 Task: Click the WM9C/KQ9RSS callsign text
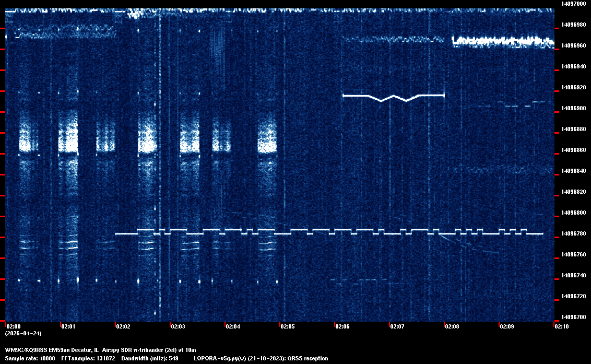click(26, 350)
